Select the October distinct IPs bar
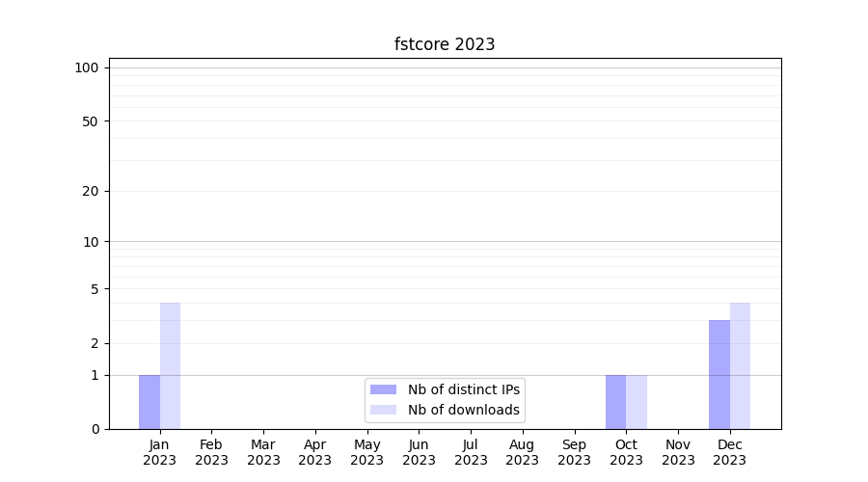The image size is (868, 482). pyautogui.click(x=616, y=402)
